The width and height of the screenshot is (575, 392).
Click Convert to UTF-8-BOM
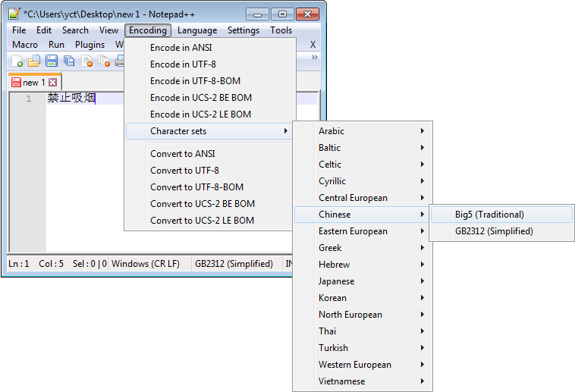196,187
